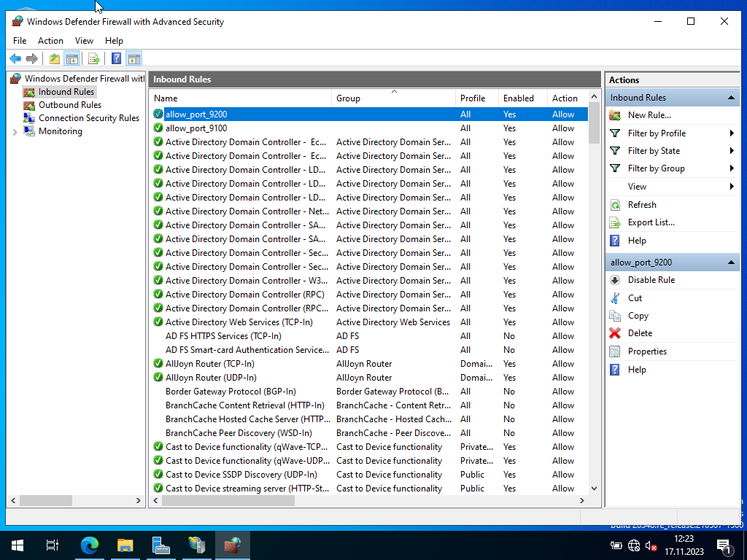Click the down arrow of the rules list scrollbar
Image resolution: width=747 pixels, height=560 pixels.
[x=594, y=488]
